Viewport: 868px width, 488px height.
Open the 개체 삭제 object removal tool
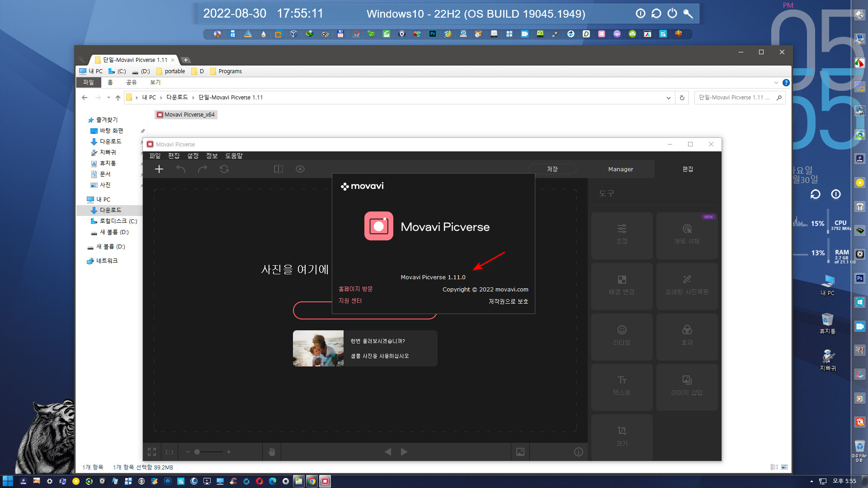687,235
